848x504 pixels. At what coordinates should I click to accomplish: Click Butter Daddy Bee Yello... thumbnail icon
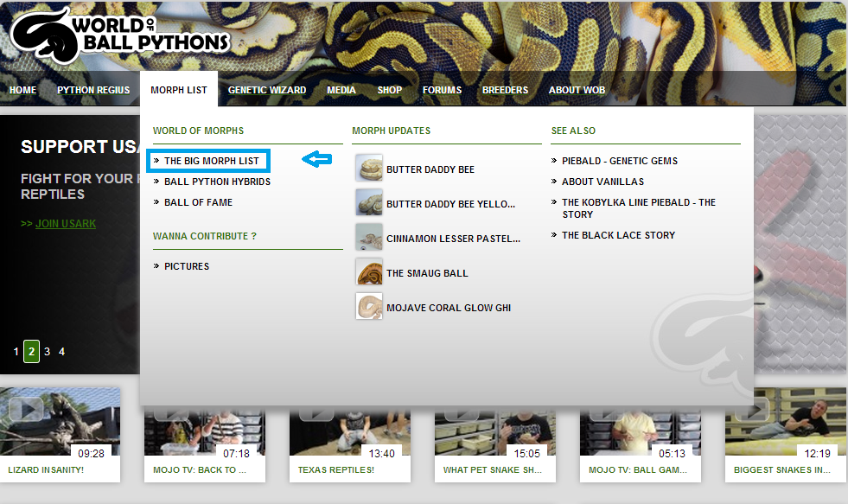369,203
